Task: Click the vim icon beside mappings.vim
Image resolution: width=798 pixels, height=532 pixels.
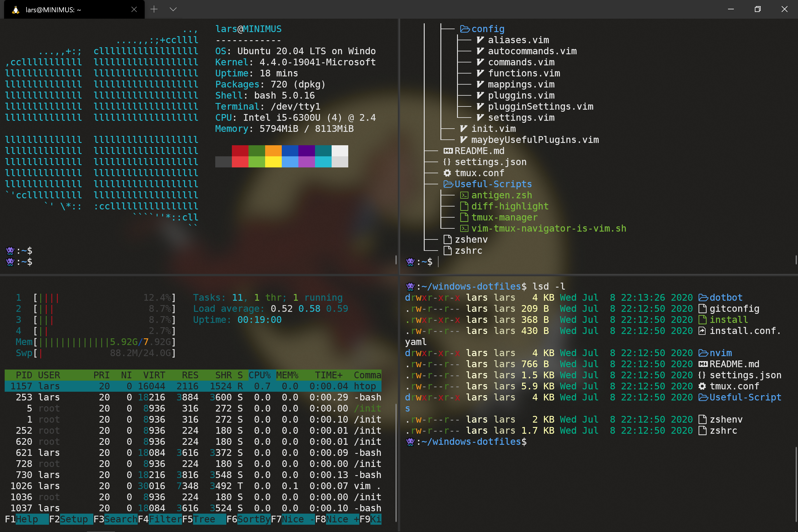Action: tap(480, 85)
